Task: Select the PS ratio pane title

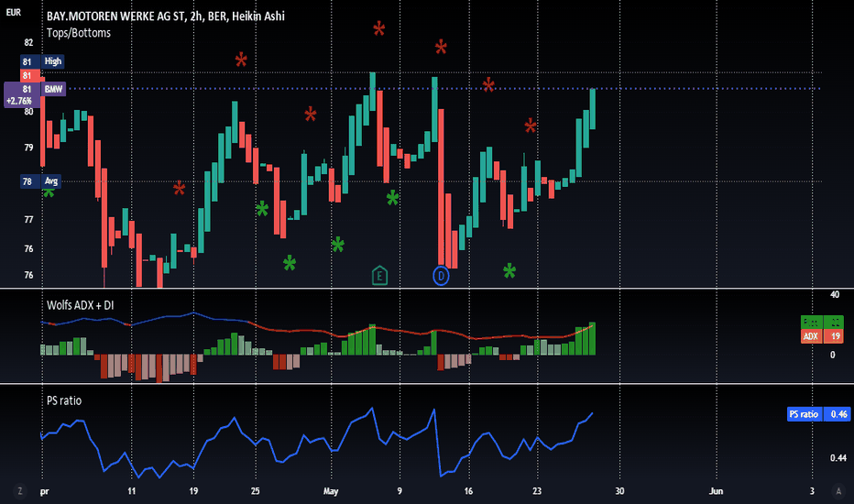Action: [x=64, y=400]
